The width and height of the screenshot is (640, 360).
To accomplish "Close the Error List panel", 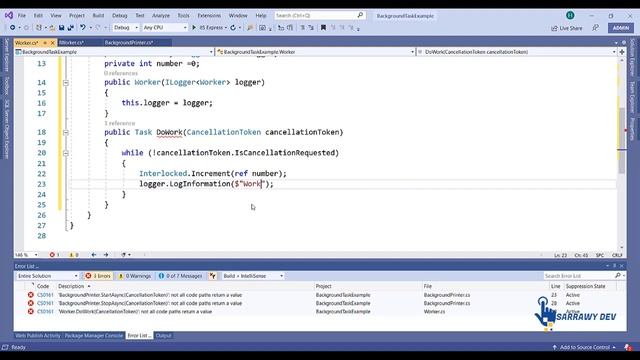I will click(622, 266).
